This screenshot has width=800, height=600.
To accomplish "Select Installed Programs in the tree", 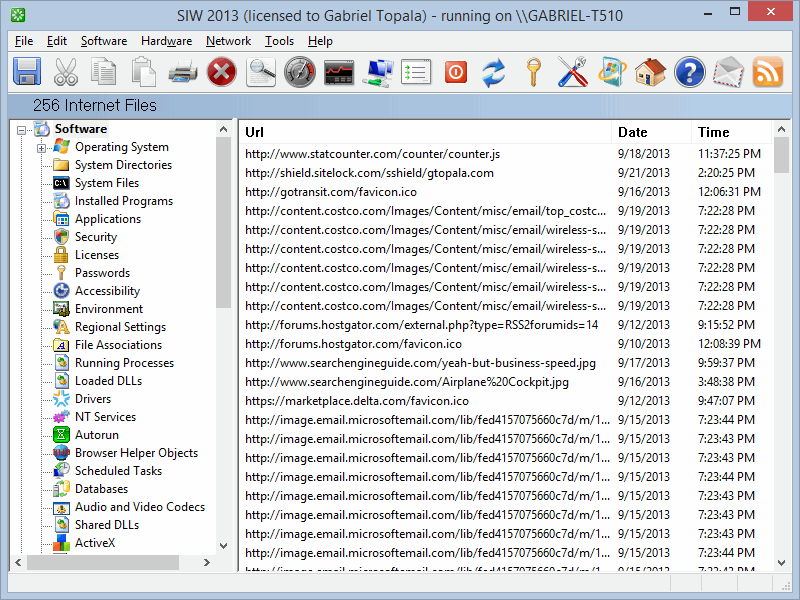I will coord(123,201).
